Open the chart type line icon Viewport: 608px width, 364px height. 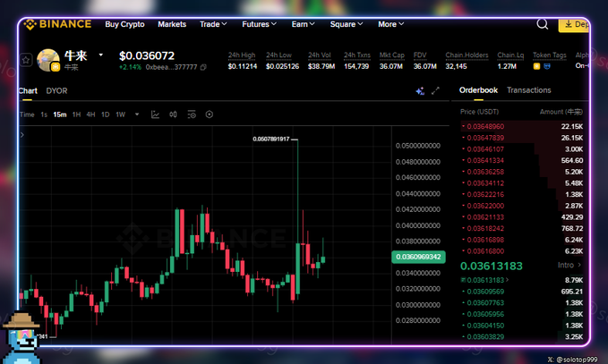[155, 114]
